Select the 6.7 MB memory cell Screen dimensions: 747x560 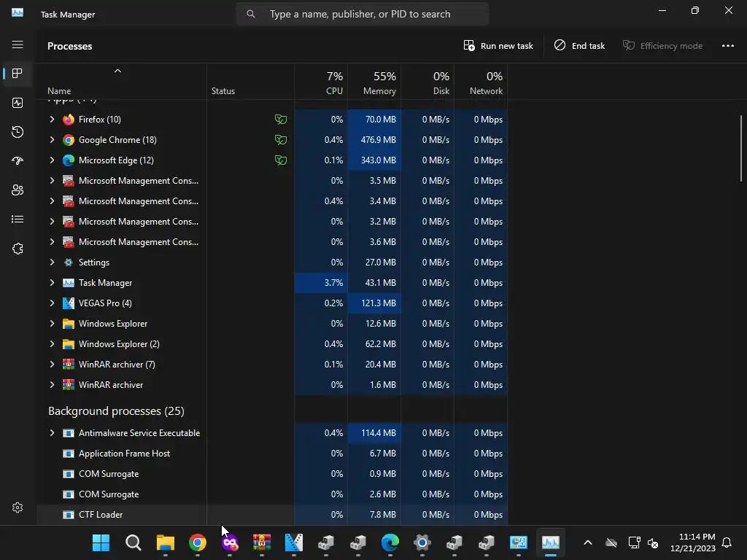tap(374, 454)
